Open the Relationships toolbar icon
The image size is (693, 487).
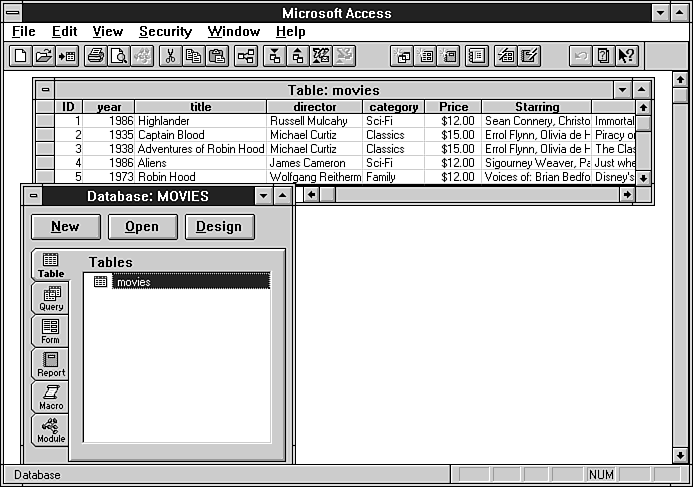[x=246, y=56]
